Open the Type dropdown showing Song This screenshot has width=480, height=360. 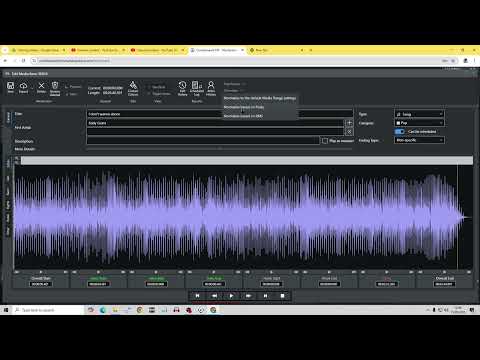pyautogui.click(x=419, y=114)
